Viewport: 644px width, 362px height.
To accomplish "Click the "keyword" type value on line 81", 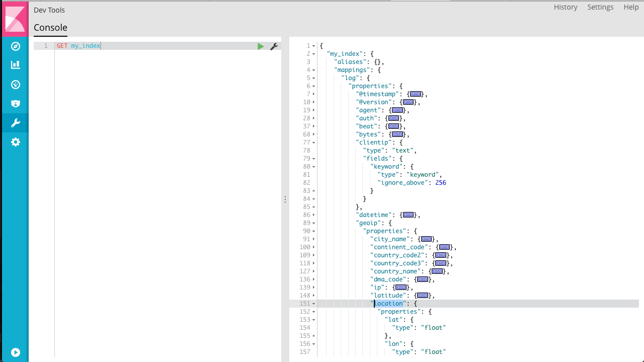I will point(423,175).
